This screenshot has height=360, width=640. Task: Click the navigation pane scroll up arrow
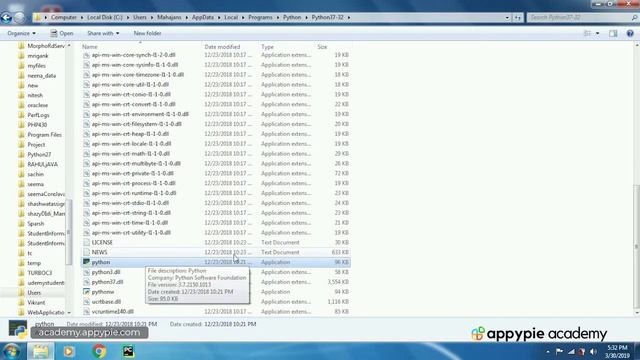[69, 45]
